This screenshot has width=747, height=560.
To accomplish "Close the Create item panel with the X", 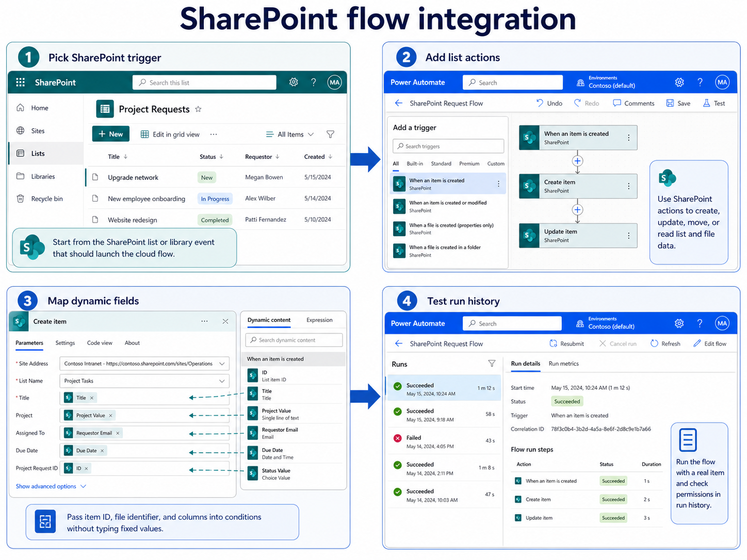I will tap(225, 321).
